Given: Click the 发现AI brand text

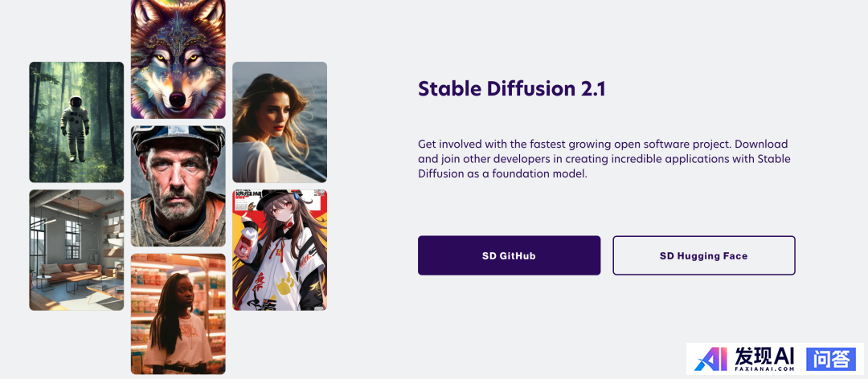Looking at the screenshot, I should click(x=765, y=356).
